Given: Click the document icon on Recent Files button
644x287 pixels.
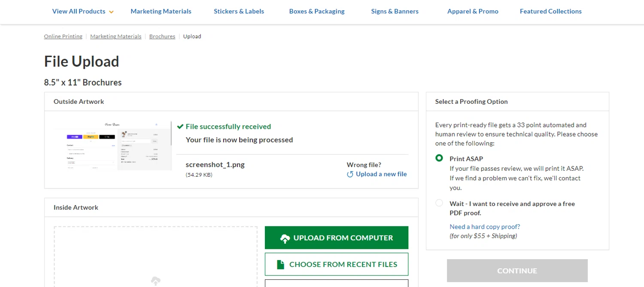Looking at the screenshot, I should pyautogui.click(x=281, y=264).
